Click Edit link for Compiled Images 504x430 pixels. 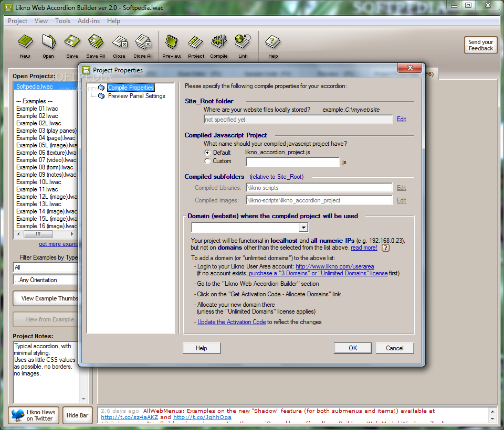point(402,200)
